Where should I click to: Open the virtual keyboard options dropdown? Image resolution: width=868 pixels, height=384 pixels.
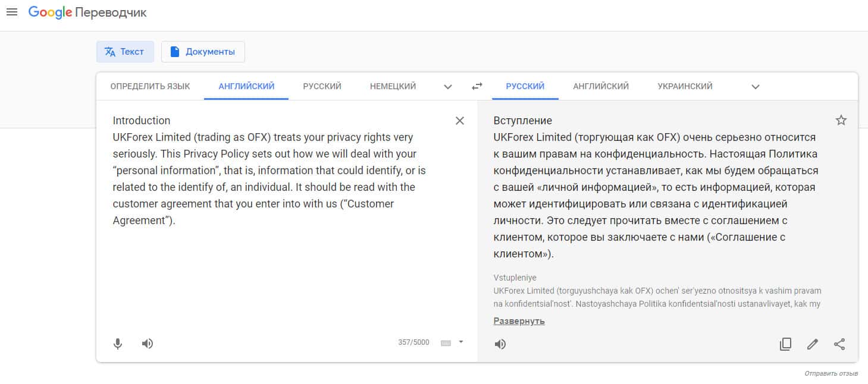click(460, 342)
